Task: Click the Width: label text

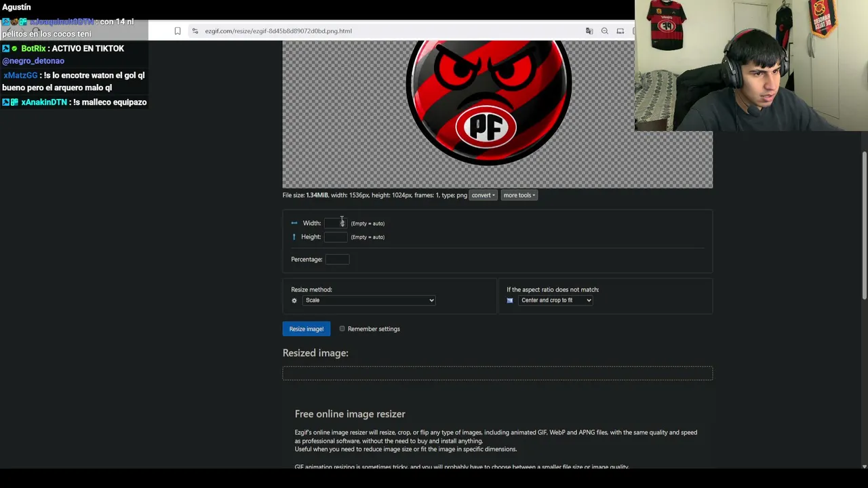Action: pos(312,223)
